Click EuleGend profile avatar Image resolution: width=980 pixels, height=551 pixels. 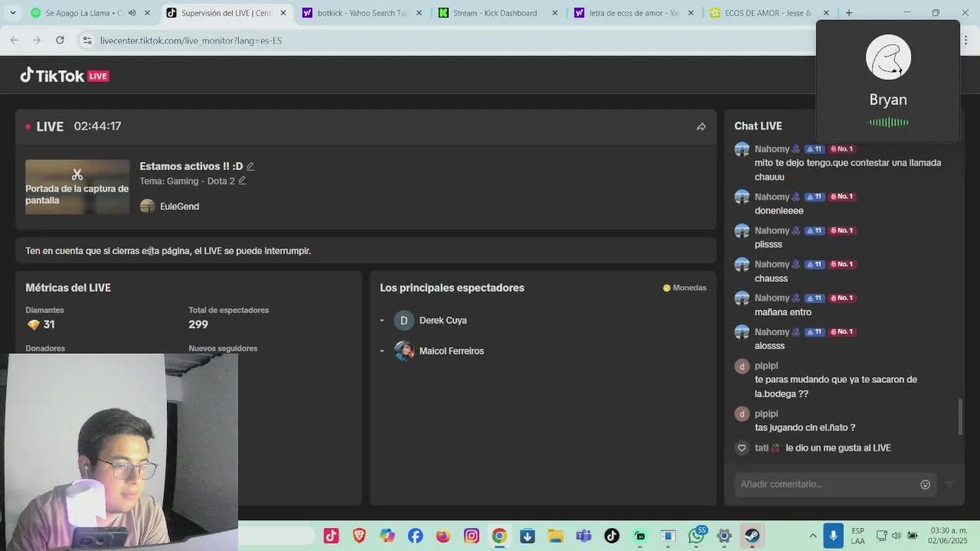tap(147, 206)
